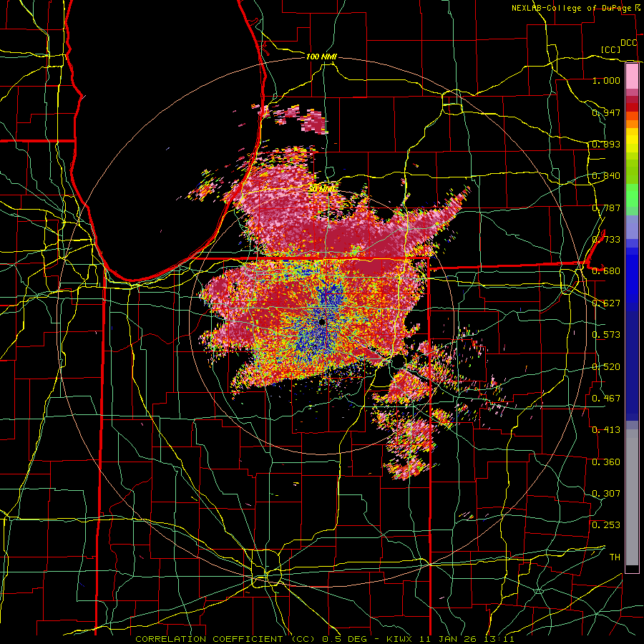
Task: Select the 1.000 value on the color scale
Action: [x=606, y=80]
